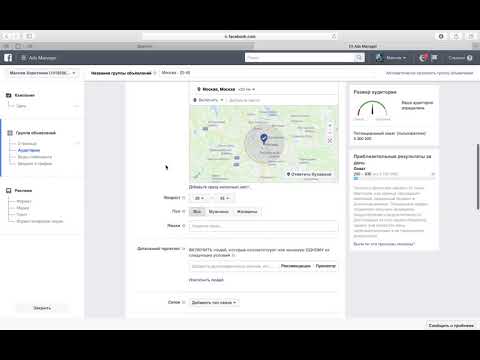Go to Аудитория in sidebar

point(29,150)
